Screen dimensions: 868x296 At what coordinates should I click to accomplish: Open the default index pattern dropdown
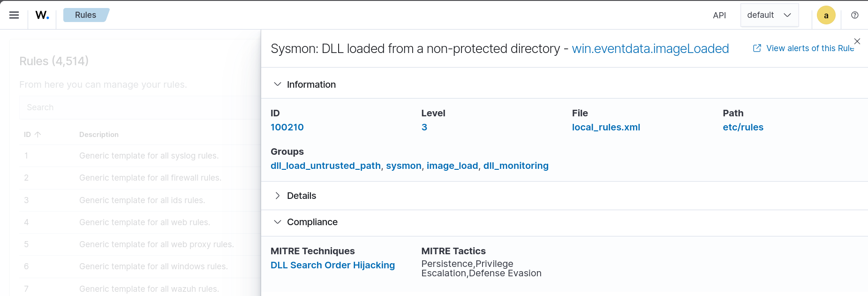click(770, 15)
